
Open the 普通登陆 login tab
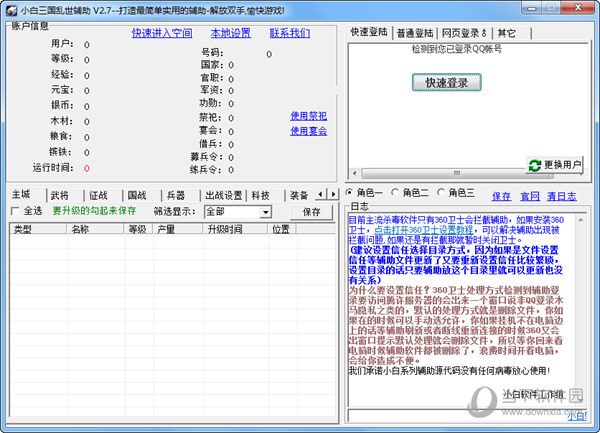coord(415,33)
